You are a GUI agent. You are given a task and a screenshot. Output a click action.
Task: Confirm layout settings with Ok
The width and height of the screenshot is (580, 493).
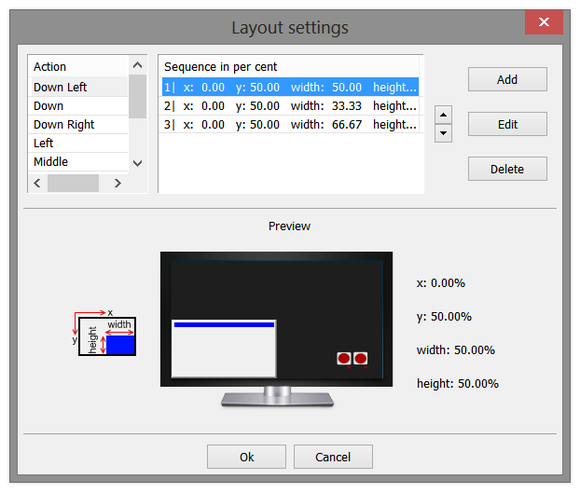pyautogui.click(x=246, y=457)
